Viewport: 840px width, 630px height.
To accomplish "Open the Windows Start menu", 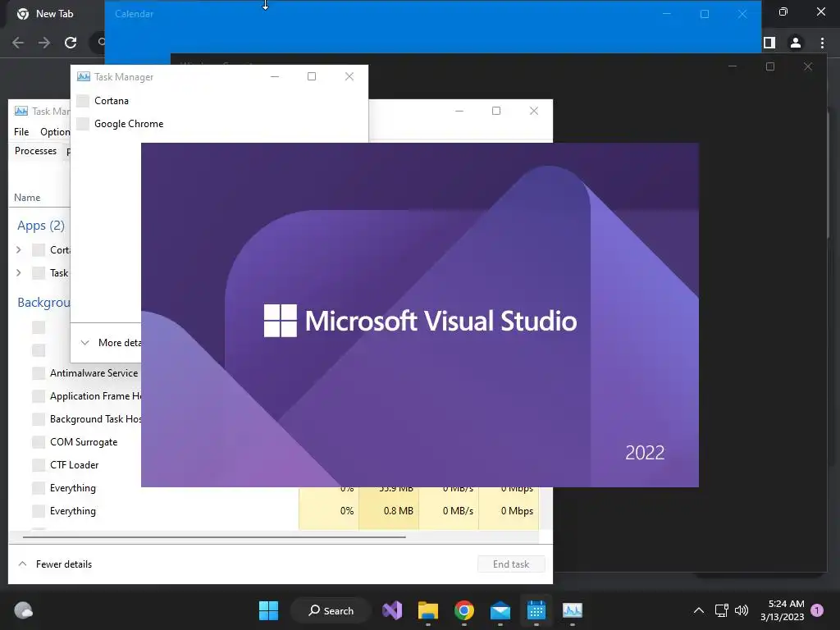I will (x=268, y=610).
